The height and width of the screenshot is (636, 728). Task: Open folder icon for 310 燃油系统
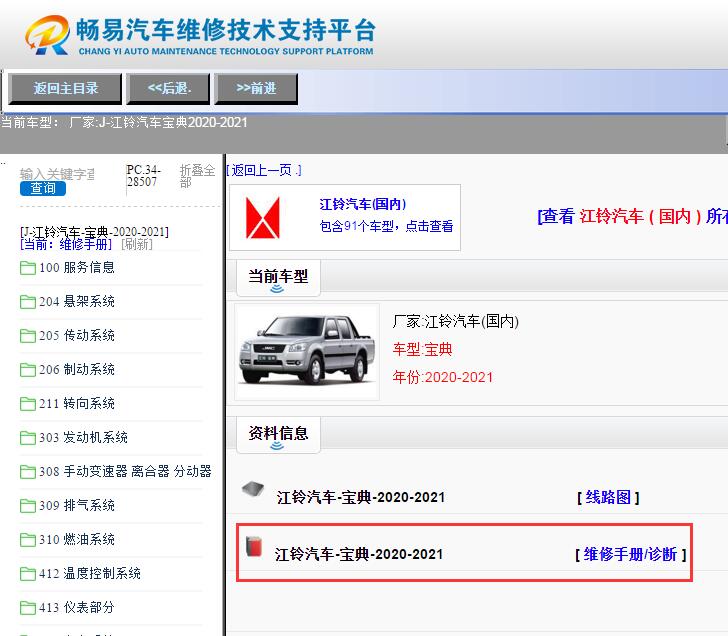pos(28,539)
